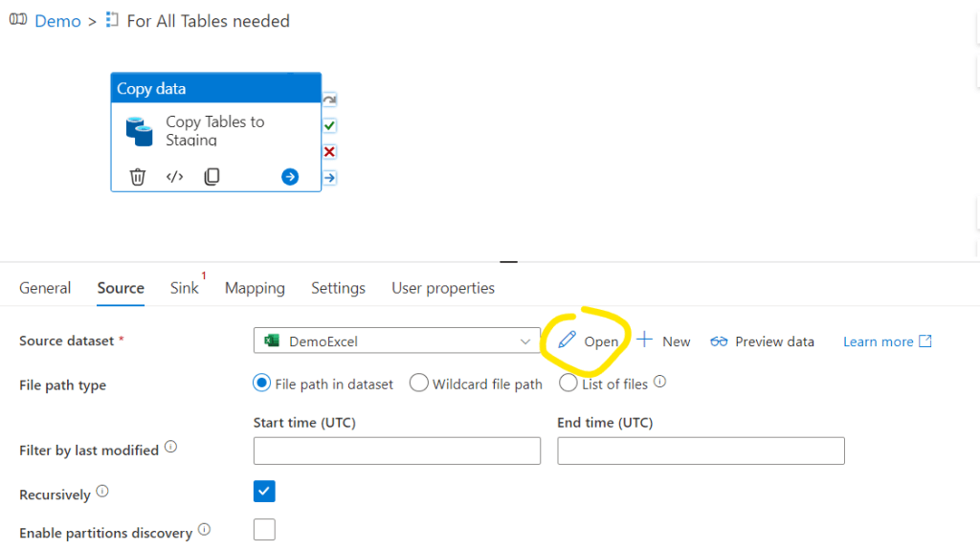The width and height of the screenshot is (980, 550).
Task: Click info icon beside Filter by last modified
Action: [x=170, y=447]
